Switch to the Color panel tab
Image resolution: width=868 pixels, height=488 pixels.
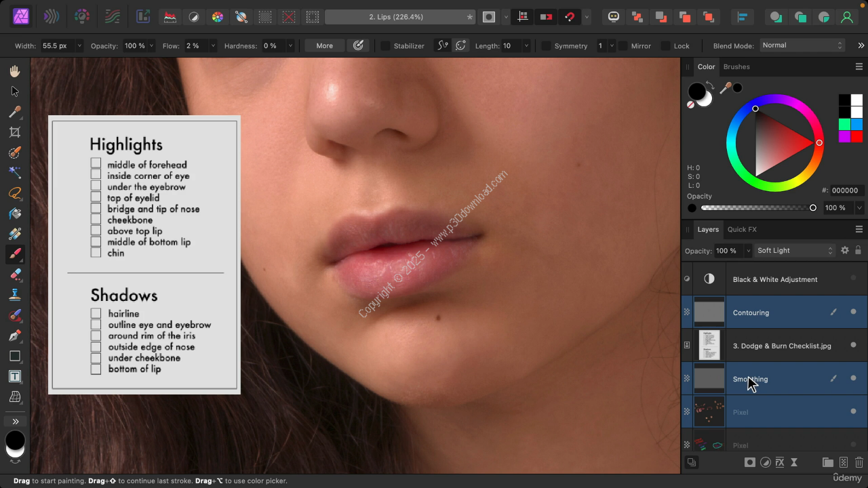point(706,66)
